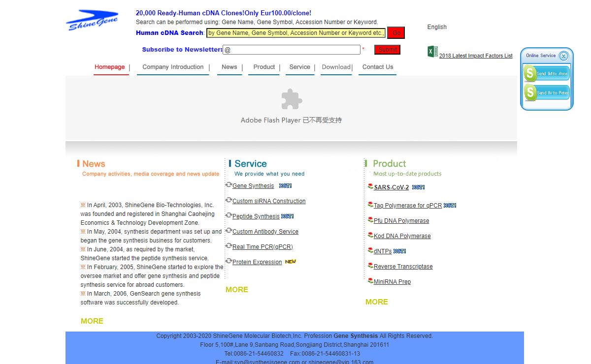Screen dimensions: 591x364
Task: Open Taq Polymerase for qPCR link
Action: 408,206
